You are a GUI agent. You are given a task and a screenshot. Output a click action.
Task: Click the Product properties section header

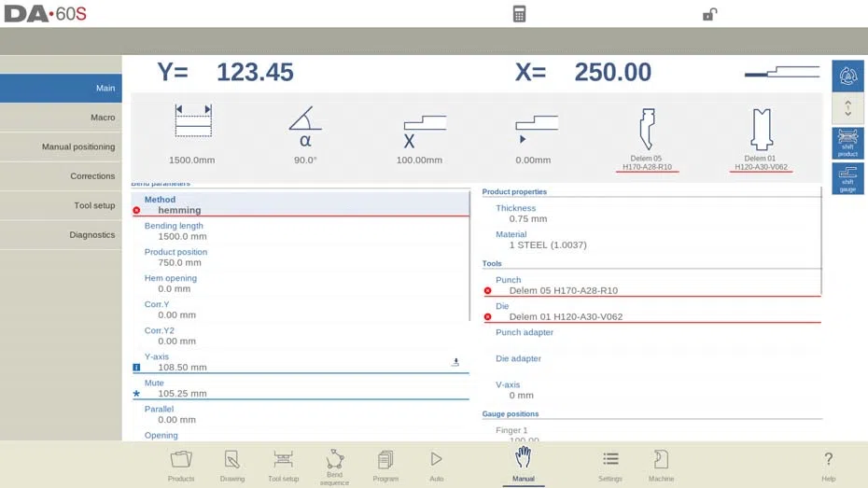[514, 191]
